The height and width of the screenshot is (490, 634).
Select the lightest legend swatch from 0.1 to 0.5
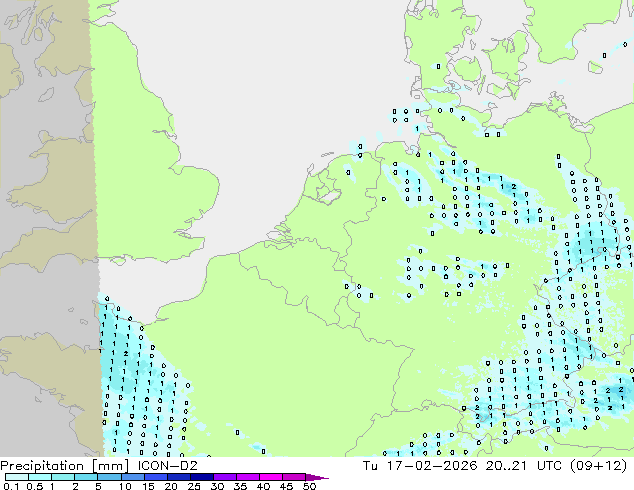[x=17, y=477]
